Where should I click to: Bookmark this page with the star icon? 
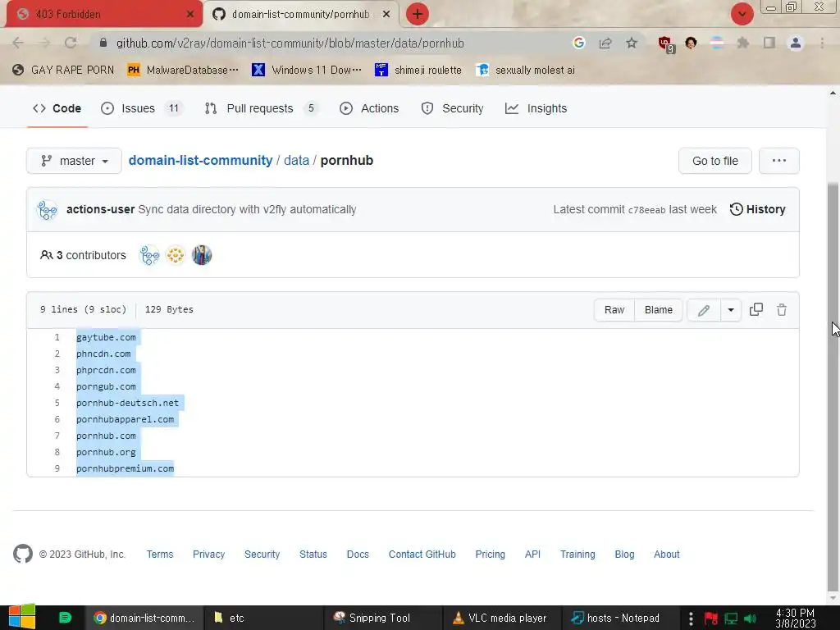632,43
